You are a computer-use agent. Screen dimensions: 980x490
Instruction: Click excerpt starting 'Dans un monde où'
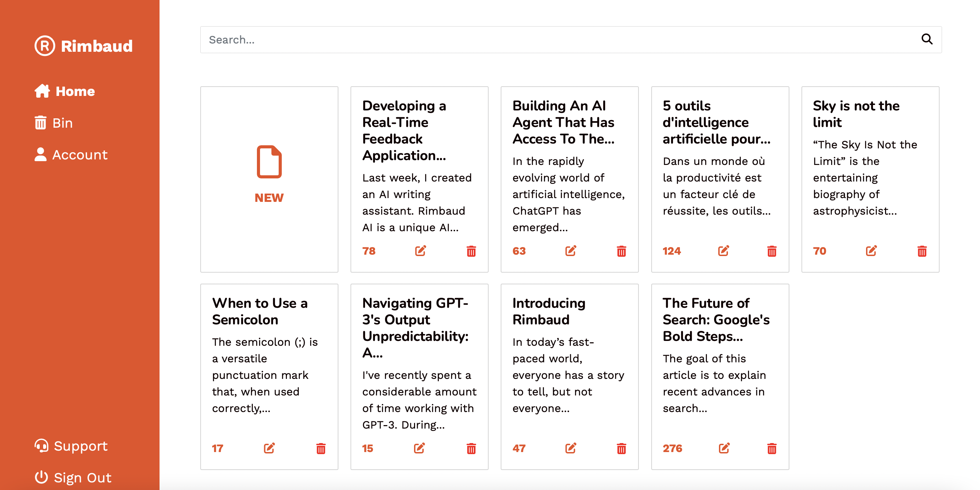(717, 186)
